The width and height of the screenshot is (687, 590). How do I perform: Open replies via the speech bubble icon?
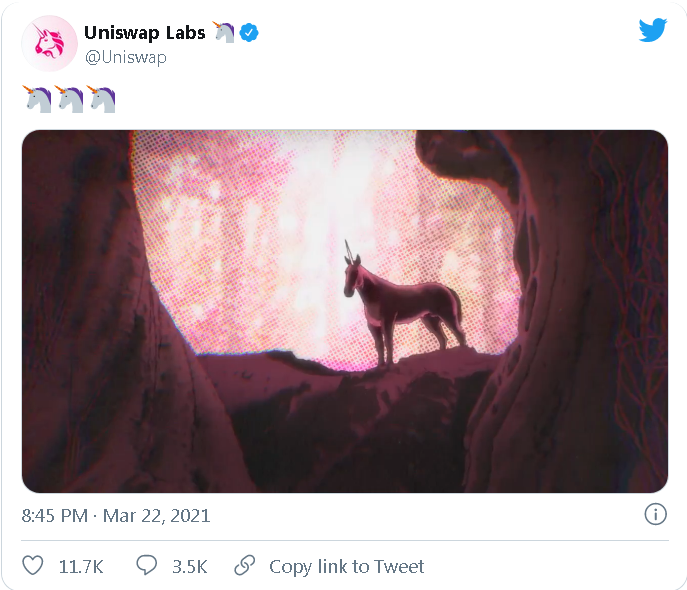[x=146, y=565]
